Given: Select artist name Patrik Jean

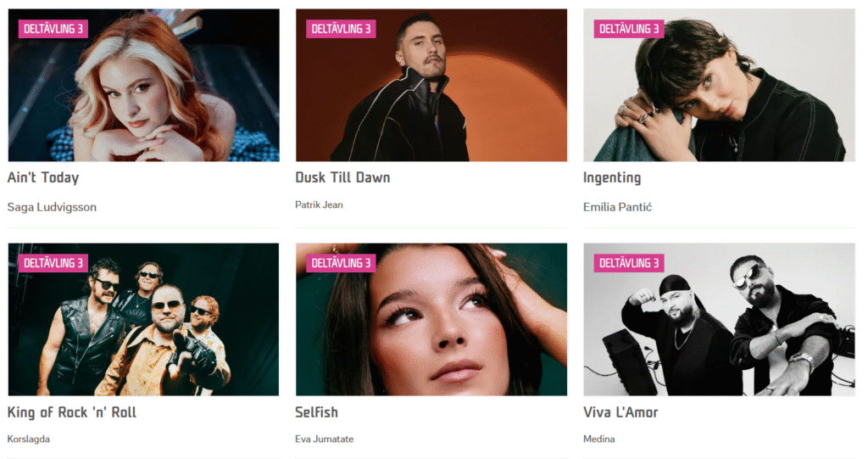Looking at the screenshot, I should (x=319, y=204).
